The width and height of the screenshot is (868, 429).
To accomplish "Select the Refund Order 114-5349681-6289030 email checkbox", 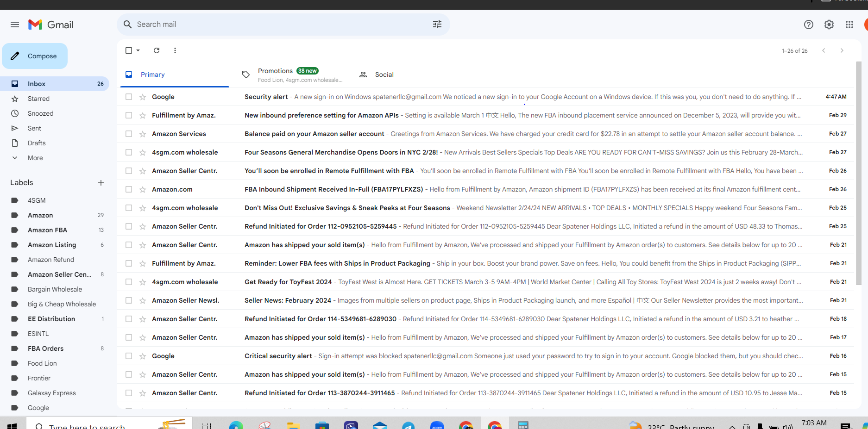I will point(129,319).
